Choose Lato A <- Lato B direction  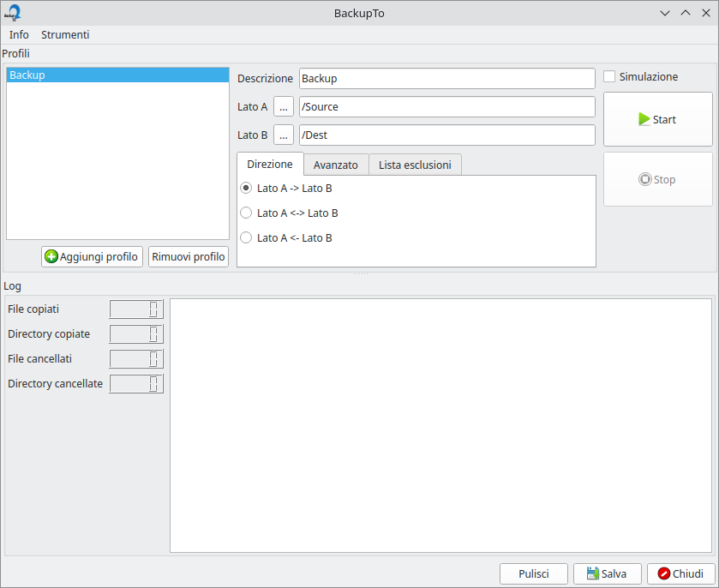(x=247, y=237)
